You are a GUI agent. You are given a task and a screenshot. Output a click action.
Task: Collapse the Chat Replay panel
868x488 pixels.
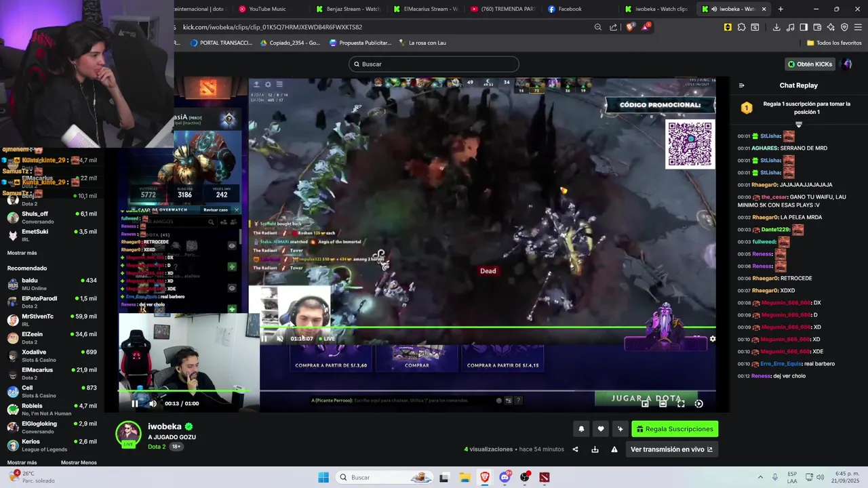click(741, 85)
